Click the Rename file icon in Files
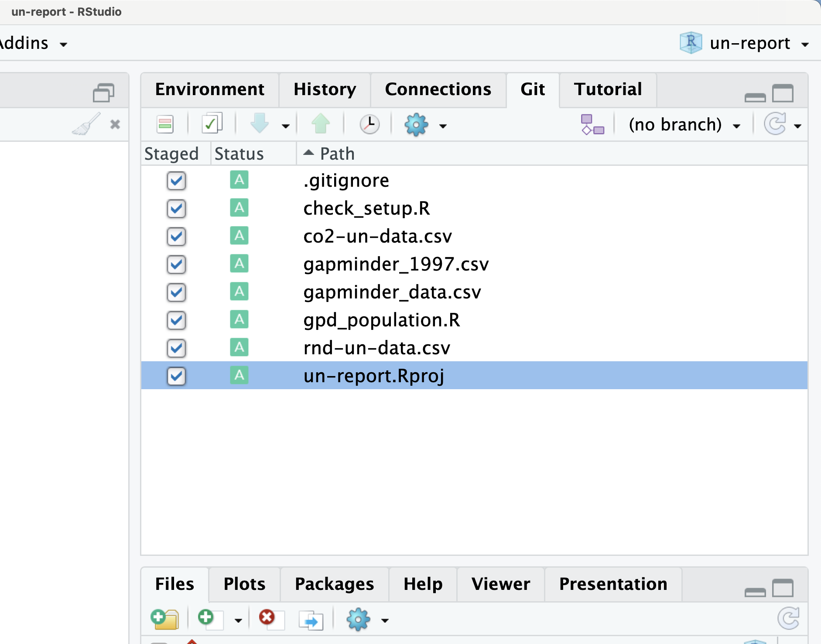The image size is (821, 644). 311,620
